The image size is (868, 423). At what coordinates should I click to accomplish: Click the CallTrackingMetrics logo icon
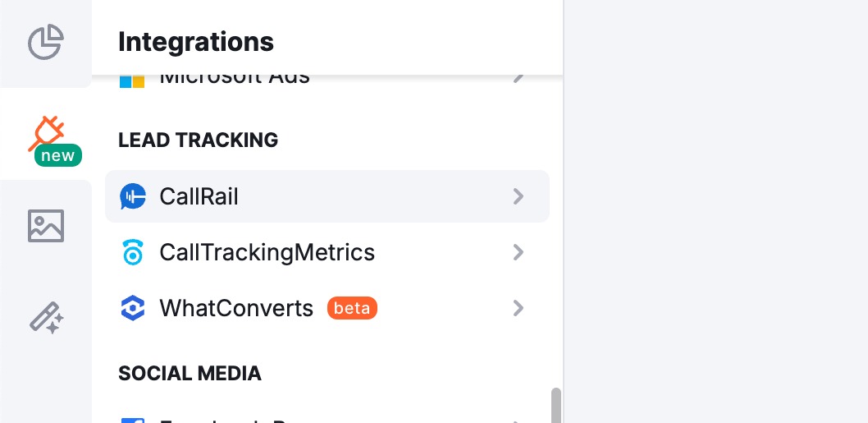click(x=132, y=252)
